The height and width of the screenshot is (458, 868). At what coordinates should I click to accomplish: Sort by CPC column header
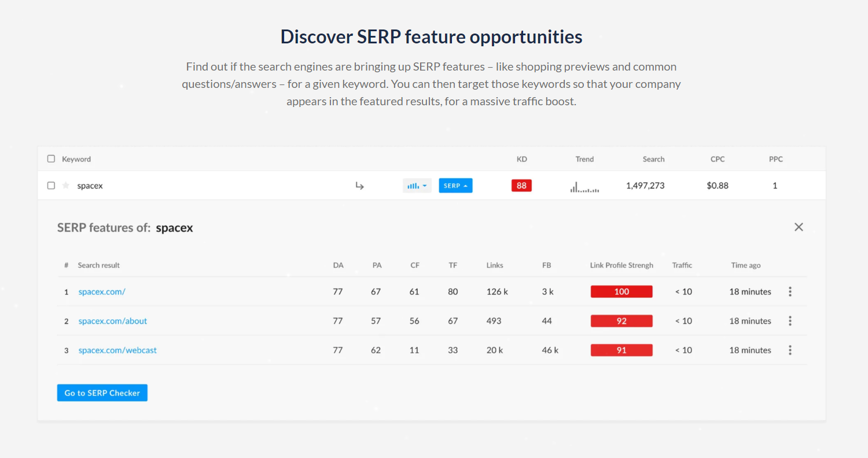[x=718, y=159]
